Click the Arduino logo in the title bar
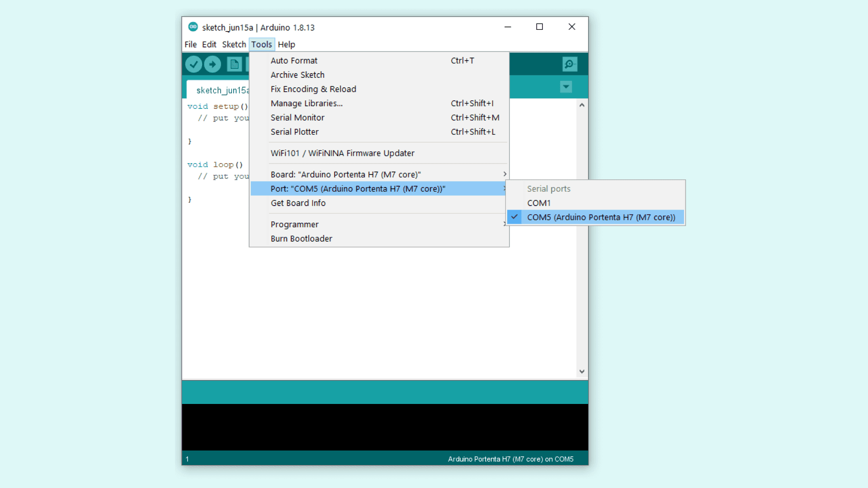868x488 pixels. click(193, 27)
